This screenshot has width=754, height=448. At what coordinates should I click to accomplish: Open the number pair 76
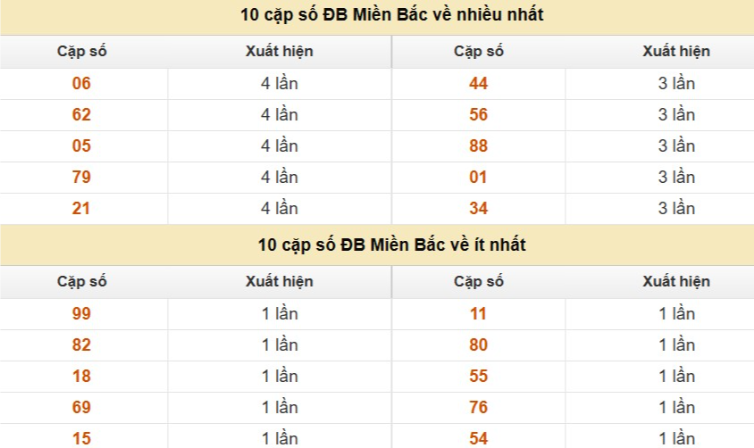[x=478, y=407]
